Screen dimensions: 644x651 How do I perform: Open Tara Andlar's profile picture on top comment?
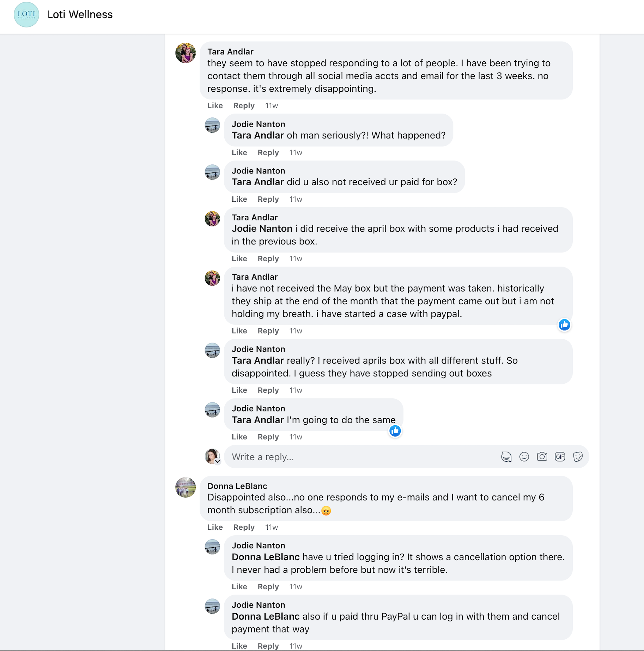click(x=186, y=53)
